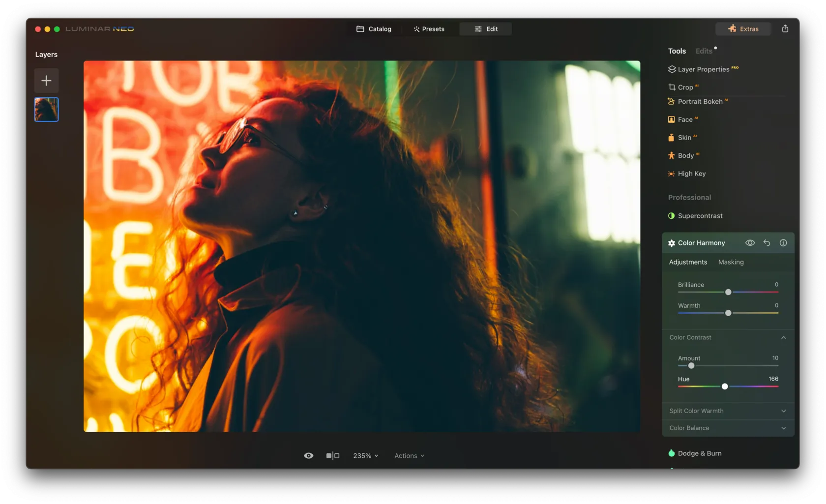The height and width of the screenshot is (504, 826).
Task: Switch to the Masking tab
Action: [731, 262]
